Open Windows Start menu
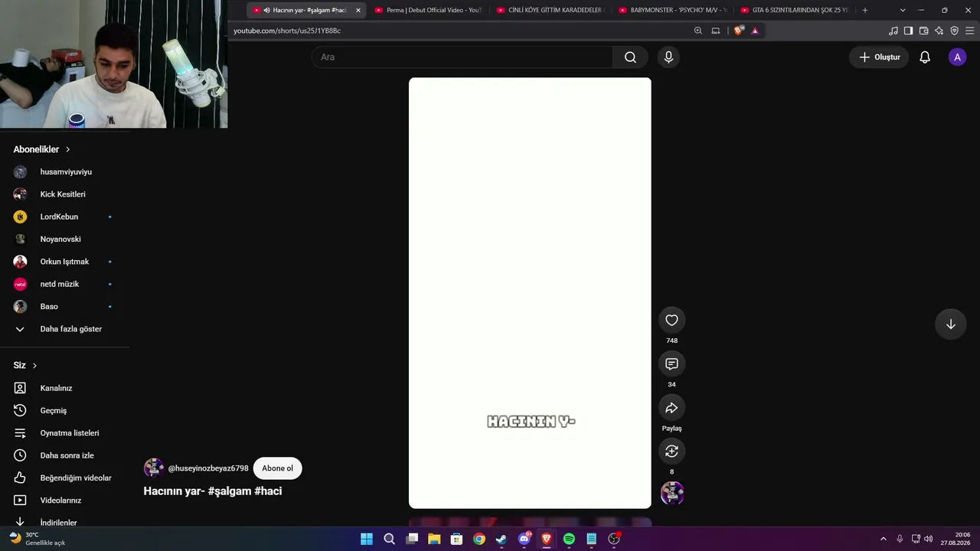The image size is (980, 551). pos(367,539)
